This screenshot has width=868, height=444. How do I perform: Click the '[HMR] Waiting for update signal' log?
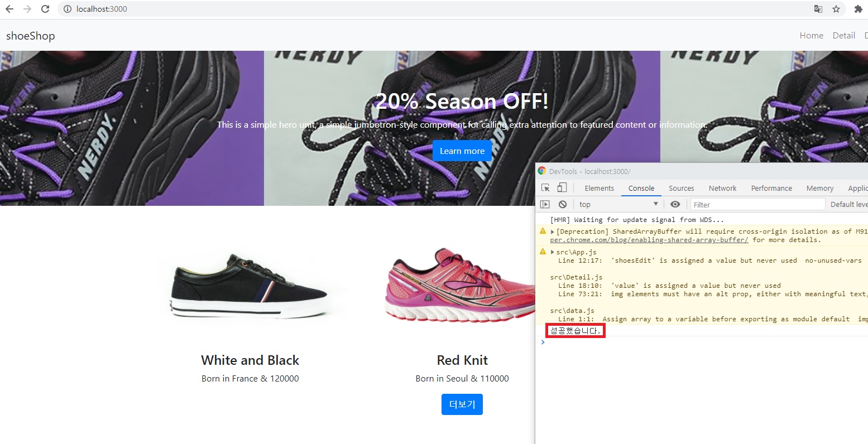tap(637, 220)
